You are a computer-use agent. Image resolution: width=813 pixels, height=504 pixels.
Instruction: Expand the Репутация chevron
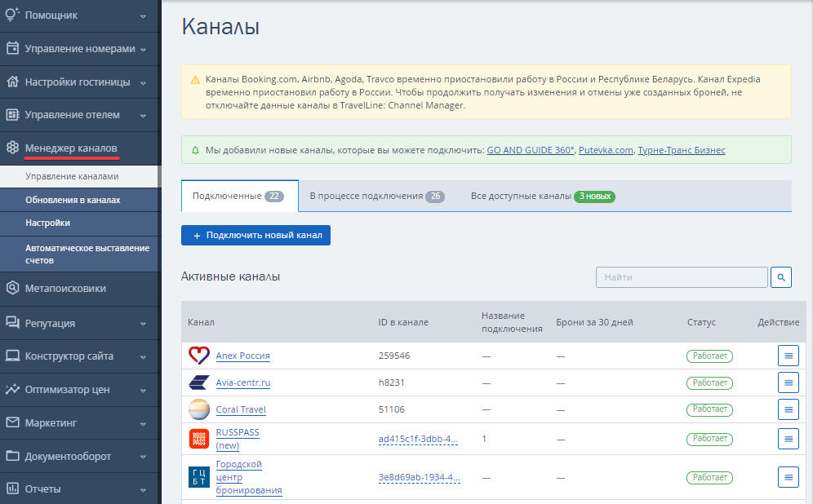(x=143, y=325)
